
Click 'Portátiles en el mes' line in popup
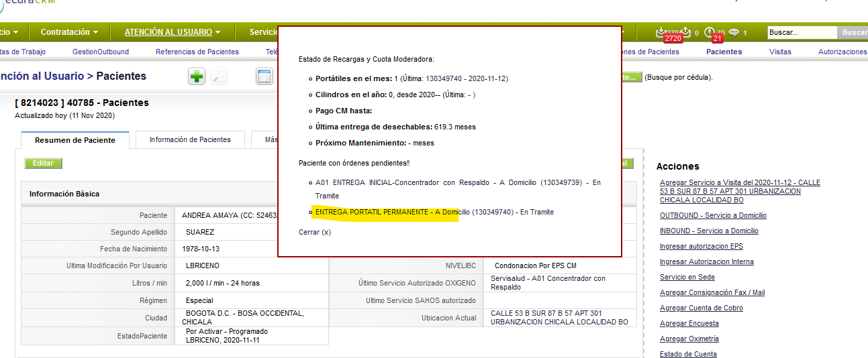point(412,78)
